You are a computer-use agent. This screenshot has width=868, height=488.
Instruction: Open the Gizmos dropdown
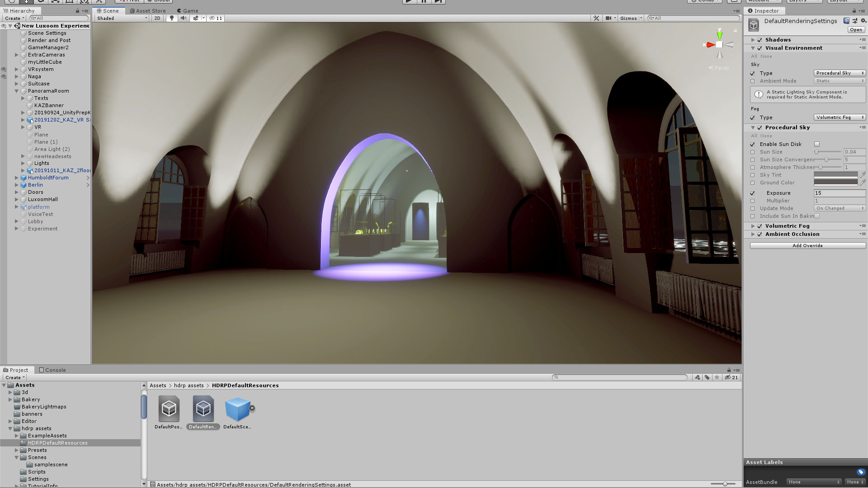(631, 18)
